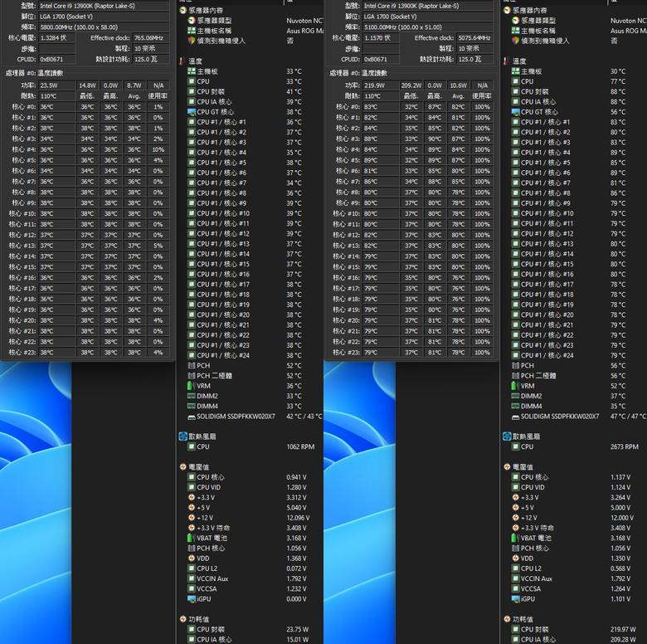The image size is (647, 644).
Task: Click the power field showing 219.9W
Action: [x=381, y=85]
